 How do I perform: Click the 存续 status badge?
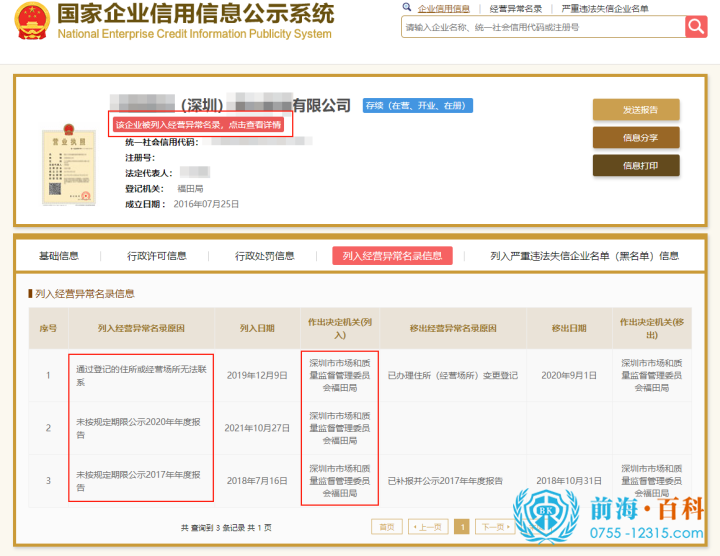[x=417, y=106]
